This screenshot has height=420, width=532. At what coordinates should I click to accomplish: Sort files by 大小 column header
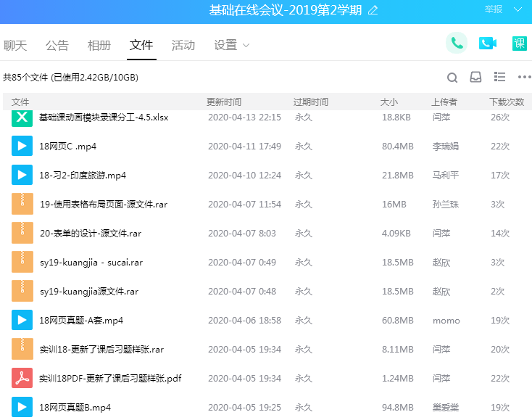click(x=388, y=102)
